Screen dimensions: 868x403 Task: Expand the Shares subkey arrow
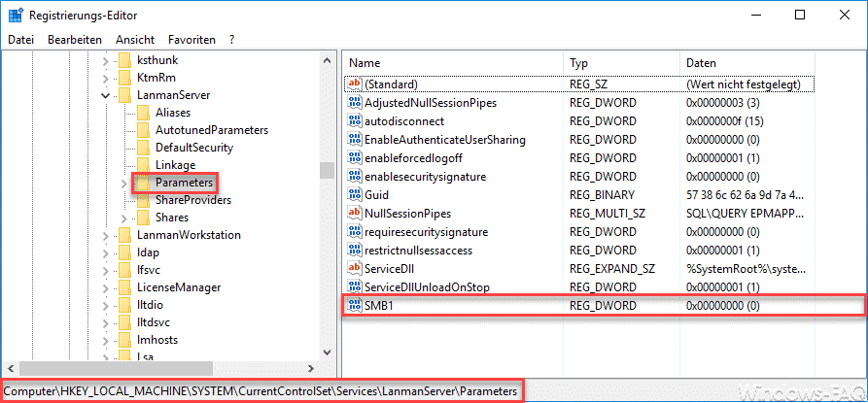tap(124, 218)
